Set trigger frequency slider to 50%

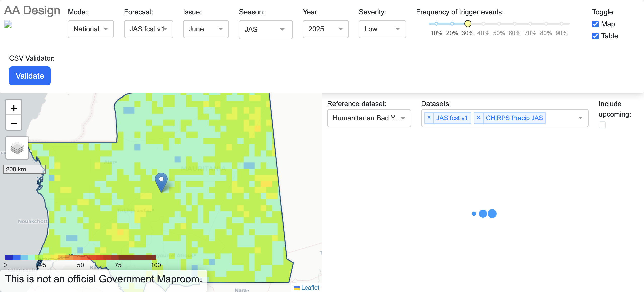499,24
